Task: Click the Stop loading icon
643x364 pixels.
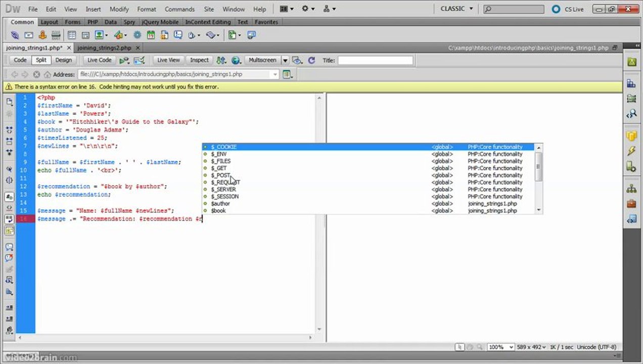Action: [36, 74]
